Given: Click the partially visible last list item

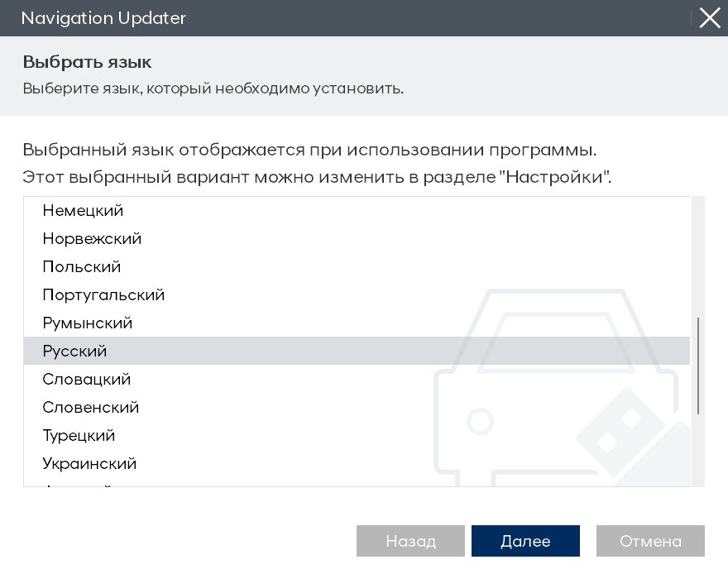Looking at the screenshot, I should (77, 484).
